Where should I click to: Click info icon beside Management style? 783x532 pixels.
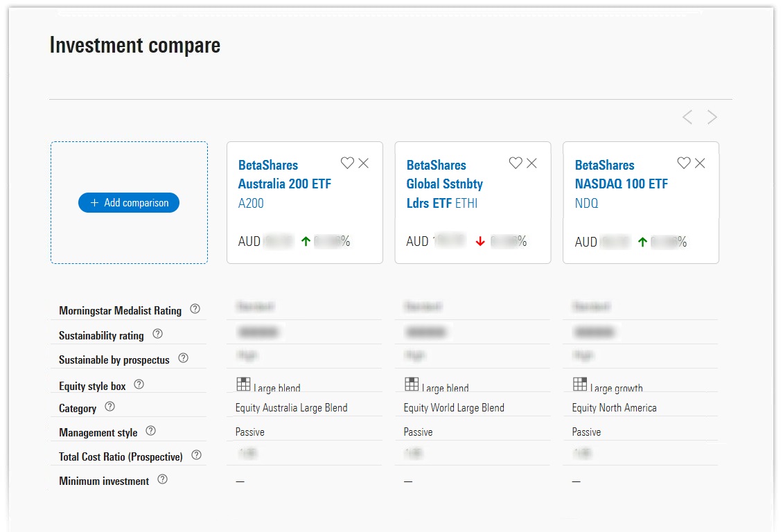[x=150, y=431]
